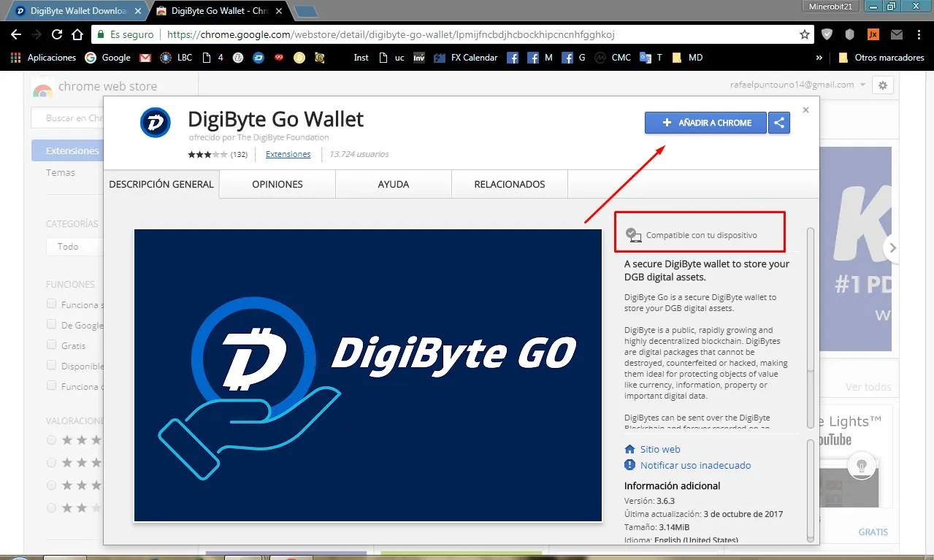This screenshot has width=934, height=560.
Task: Open the Google Translate T bookmark
Action: click(651, 58)
